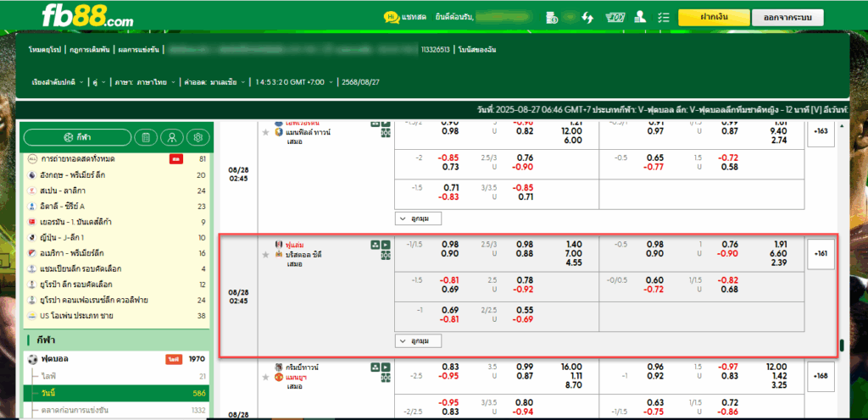
Task: Click the Bristol City team crest icon
Action: 279,254
